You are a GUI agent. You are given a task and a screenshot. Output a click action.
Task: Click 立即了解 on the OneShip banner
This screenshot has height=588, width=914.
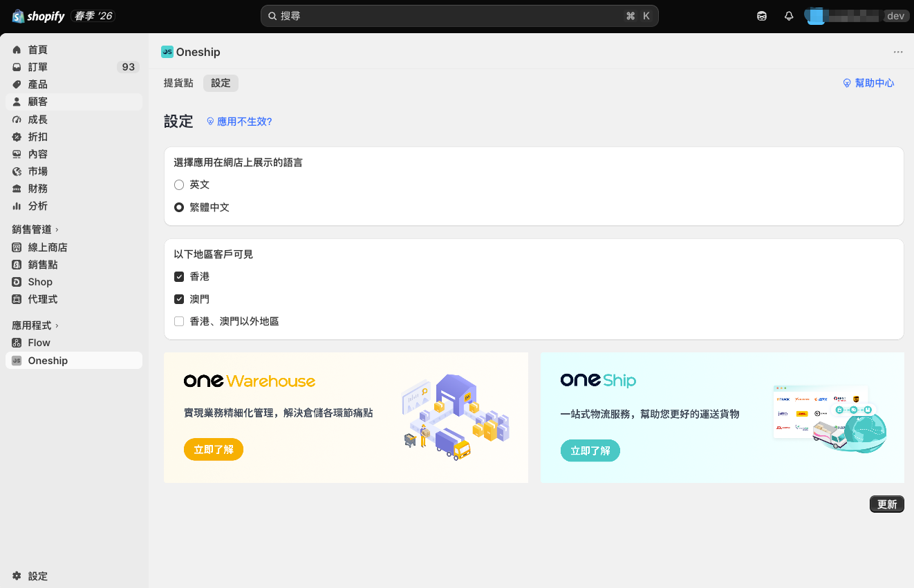[x=590, y=451]
